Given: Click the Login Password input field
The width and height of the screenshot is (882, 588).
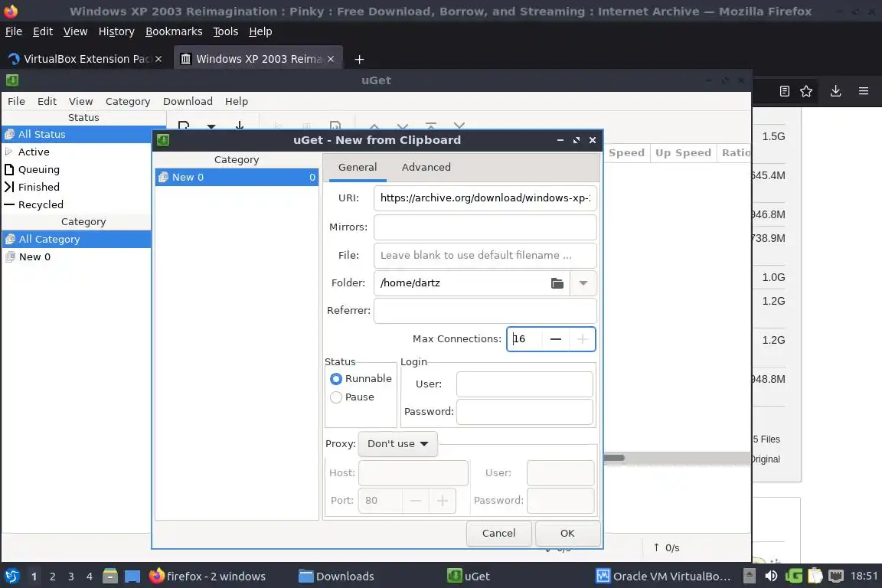Looking at the screenshot, I should click(524, 412).
